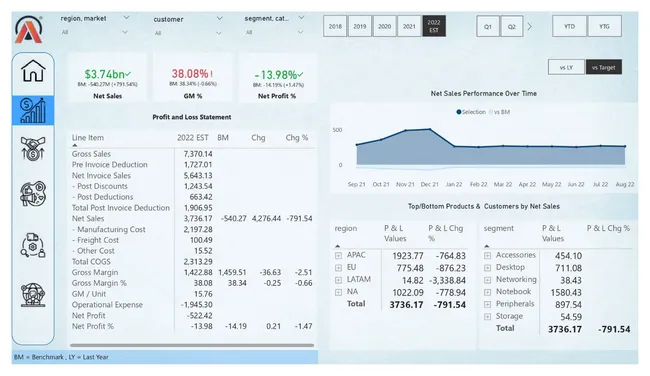The image size is (650, 376).
Task: Sort by Chg % column header
Action: [297, 138]
